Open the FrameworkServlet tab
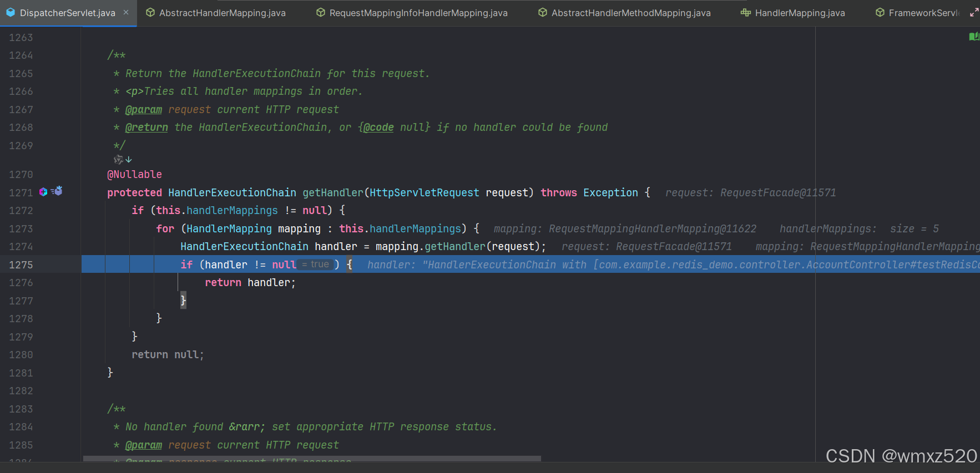 [x=917, y=13]
